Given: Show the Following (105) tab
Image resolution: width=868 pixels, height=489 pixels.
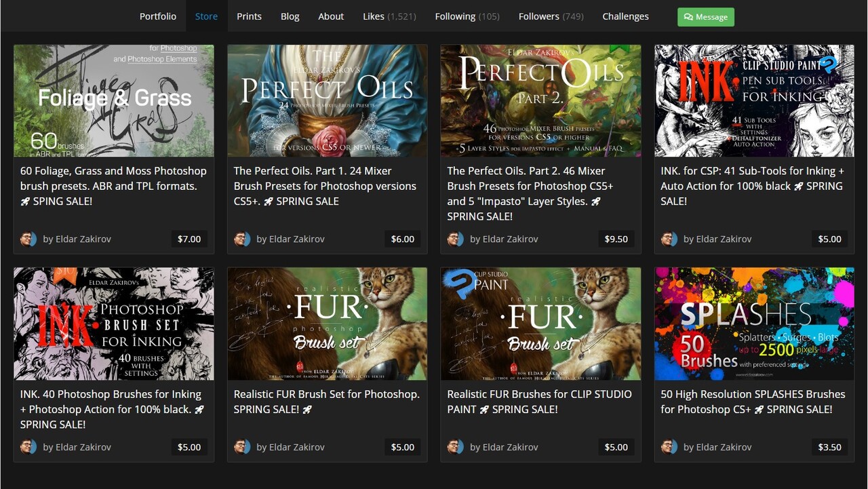Looking at the screenshot, I should point(467,16).
